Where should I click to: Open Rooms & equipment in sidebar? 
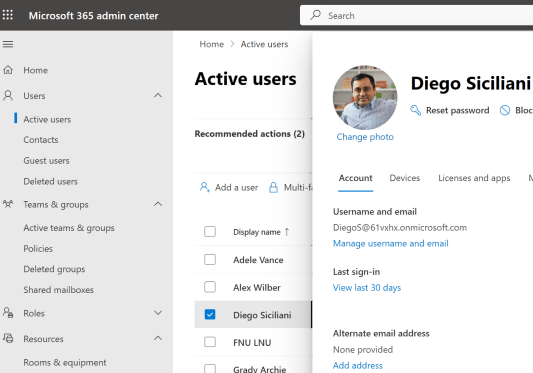pyautogui.click(x=65, y=362)
